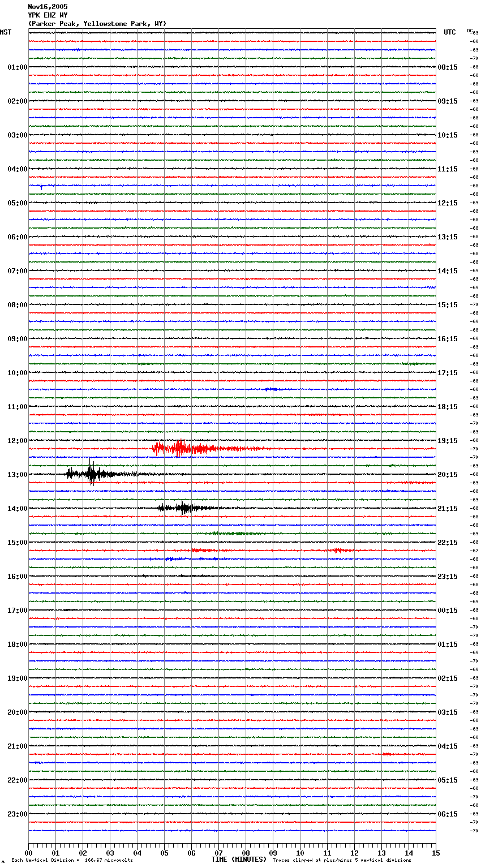
Task: Select the 14:00 MST time label
Action: [x=17, y=509]
